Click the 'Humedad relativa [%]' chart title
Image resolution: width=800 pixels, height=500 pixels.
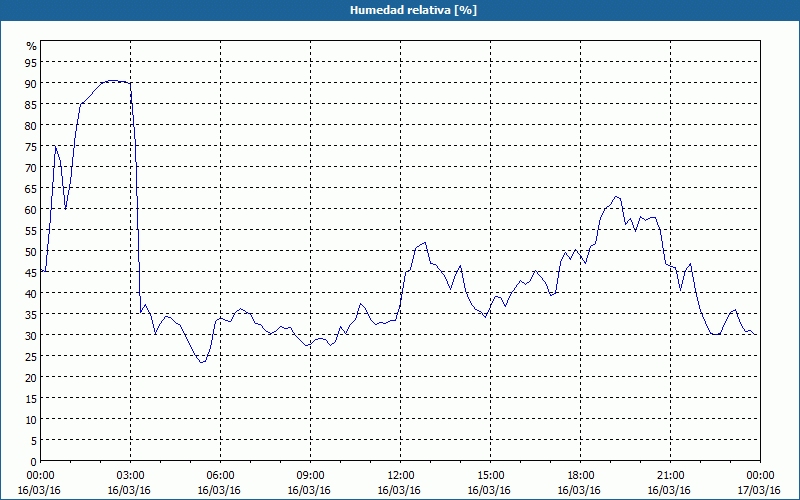click(413, 10)
